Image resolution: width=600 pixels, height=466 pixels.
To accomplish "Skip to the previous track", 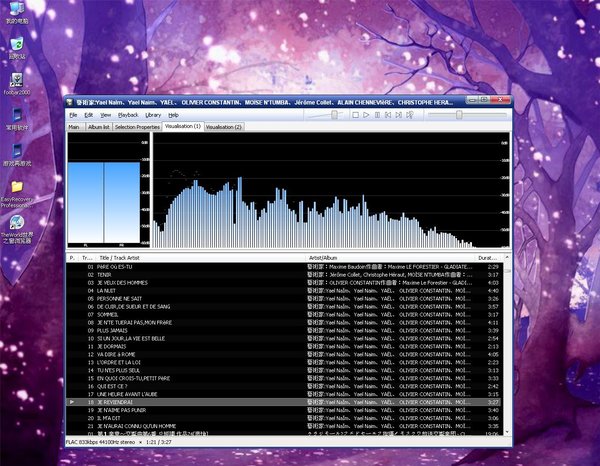I will (387, 115).
